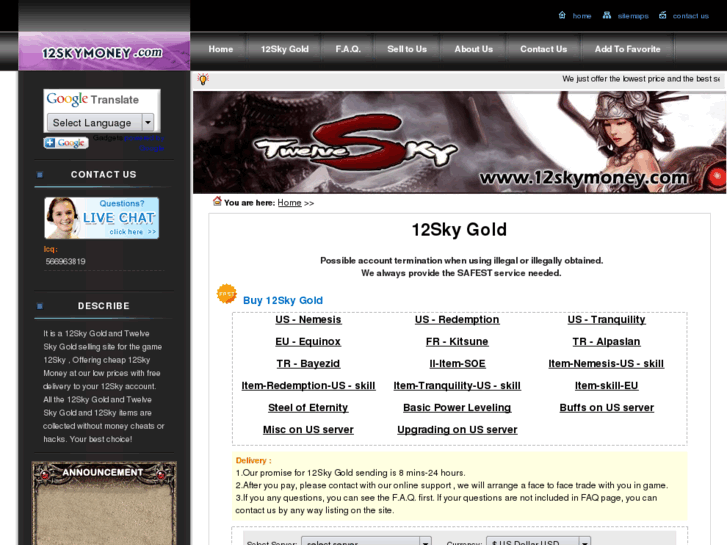727x545 pixels.
Task: Open the Select Language dropdown
Action: (100, 123)
